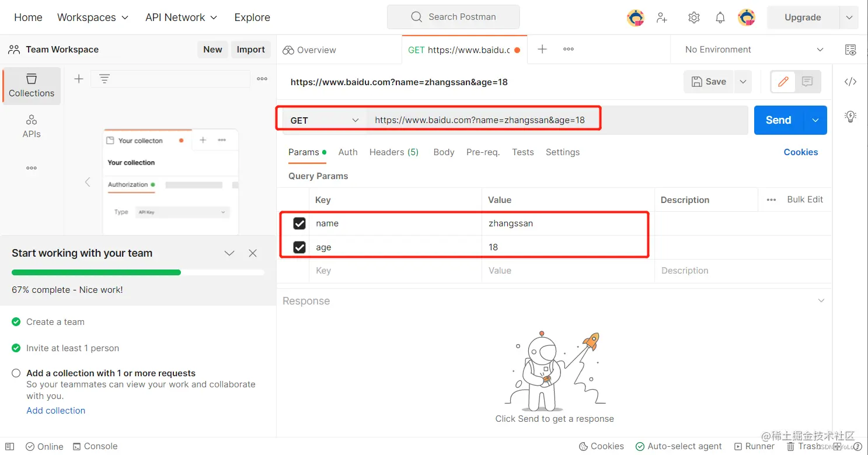Open the APIs sidebar panel
This screenshot has height=455, width=868.
click(32, 127)
